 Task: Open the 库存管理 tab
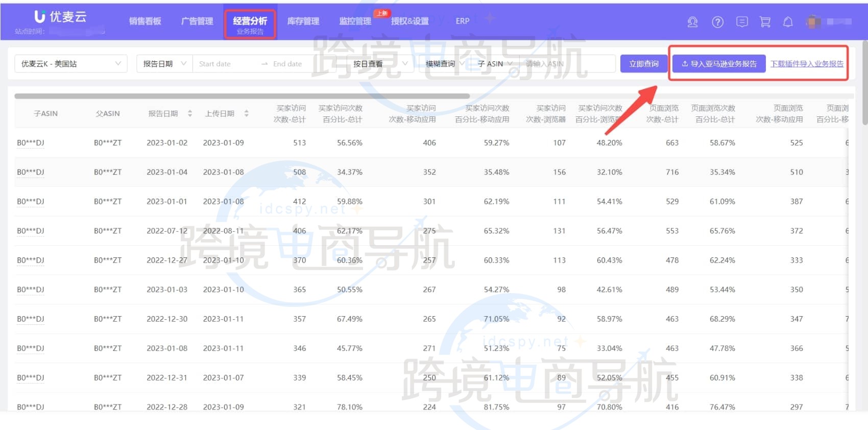[303, 21]
